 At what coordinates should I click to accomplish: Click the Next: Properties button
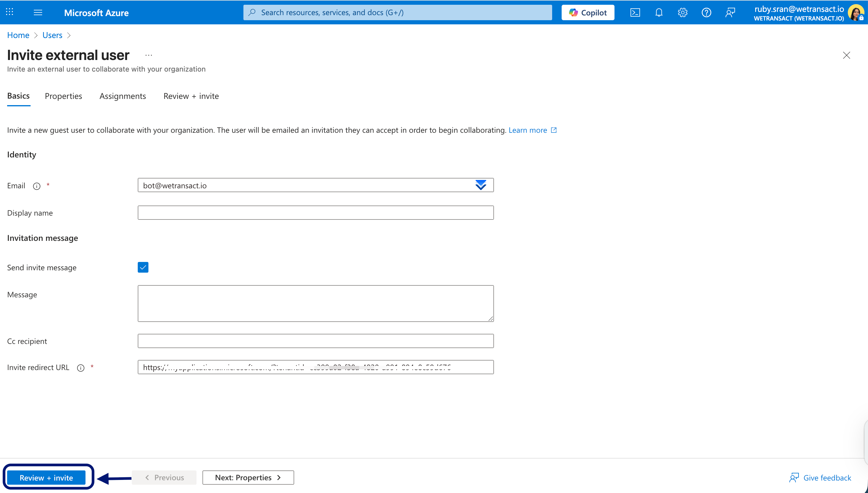coord(248,478)
